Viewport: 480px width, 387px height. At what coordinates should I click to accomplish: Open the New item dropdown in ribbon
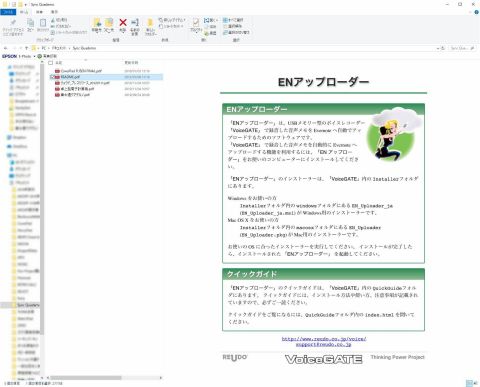[172, 20]
